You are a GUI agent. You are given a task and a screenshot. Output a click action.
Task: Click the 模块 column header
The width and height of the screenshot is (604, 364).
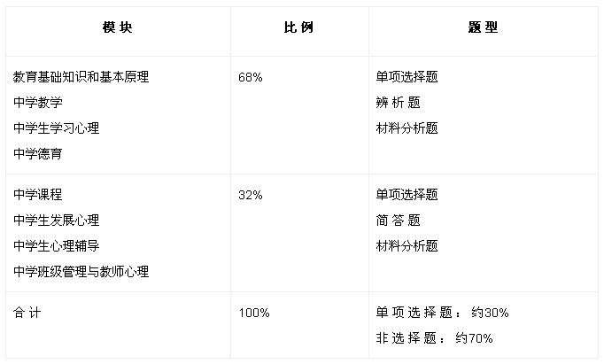point(117,27)
